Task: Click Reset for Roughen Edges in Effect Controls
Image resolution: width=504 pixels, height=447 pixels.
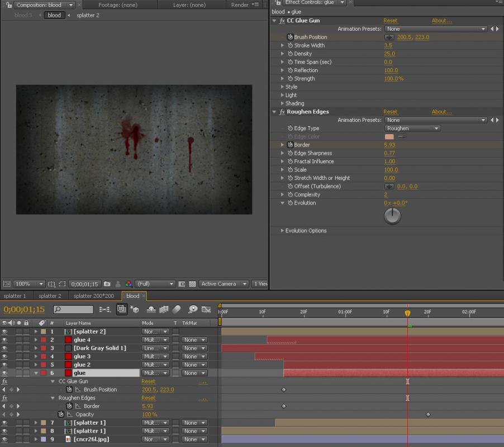Action: tap(390, 112)
